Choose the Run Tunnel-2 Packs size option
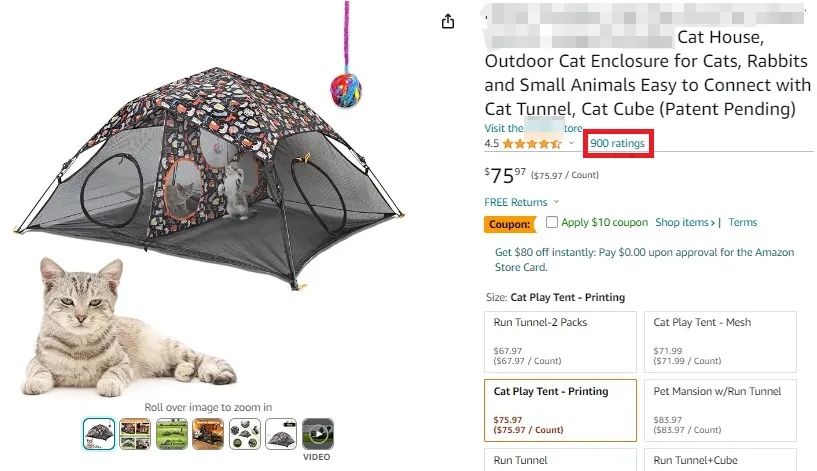817x471 pixels. (x=559, y=340)
